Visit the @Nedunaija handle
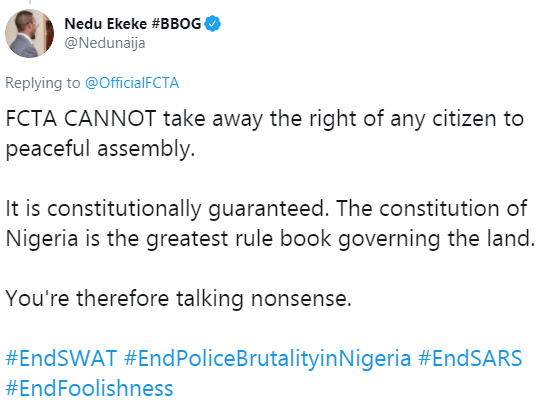 105,43
